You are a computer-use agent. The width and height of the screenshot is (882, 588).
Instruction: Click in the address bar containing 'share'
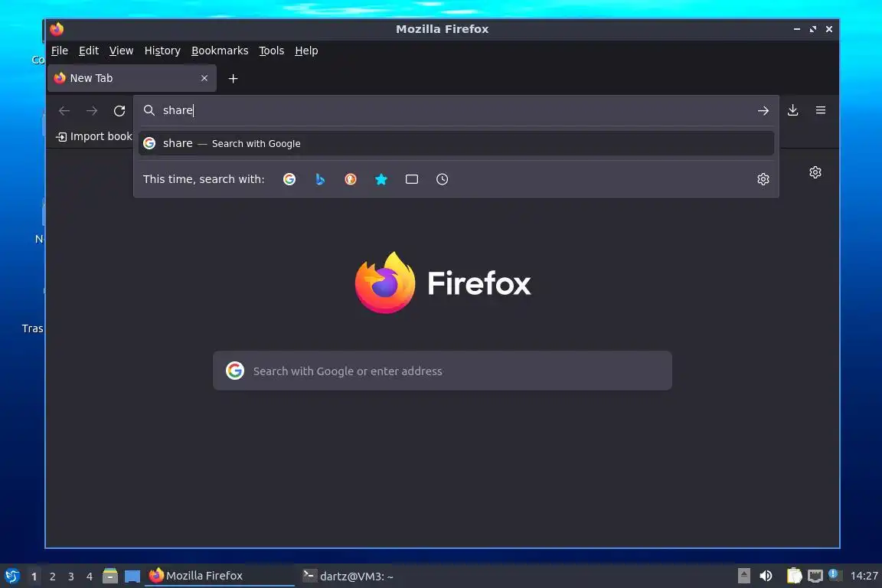(x=456, y=110)
